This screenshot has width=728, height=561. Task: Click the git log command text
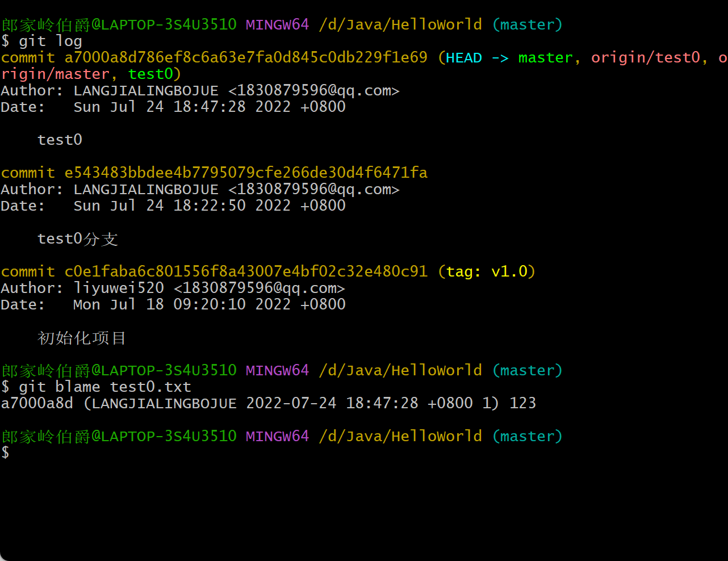pyautogui.click(x=51, y=41)
